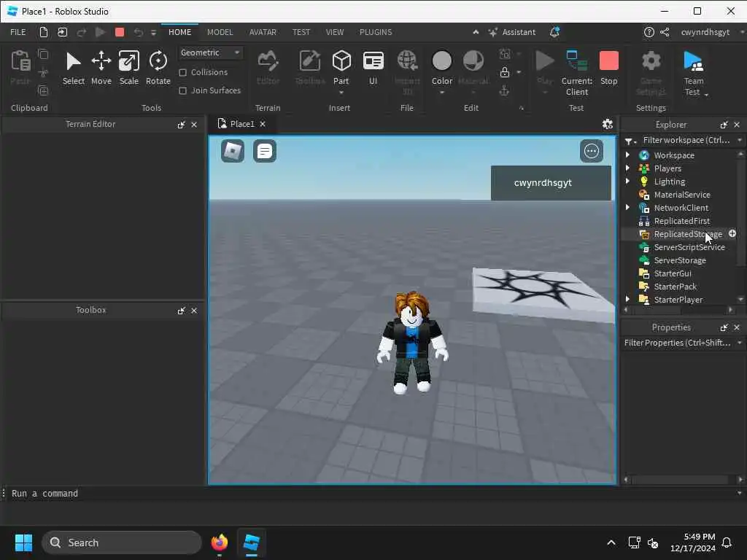Select ReplicatedFirst in Explorer

pyautogui.click(x=681, y=220)
